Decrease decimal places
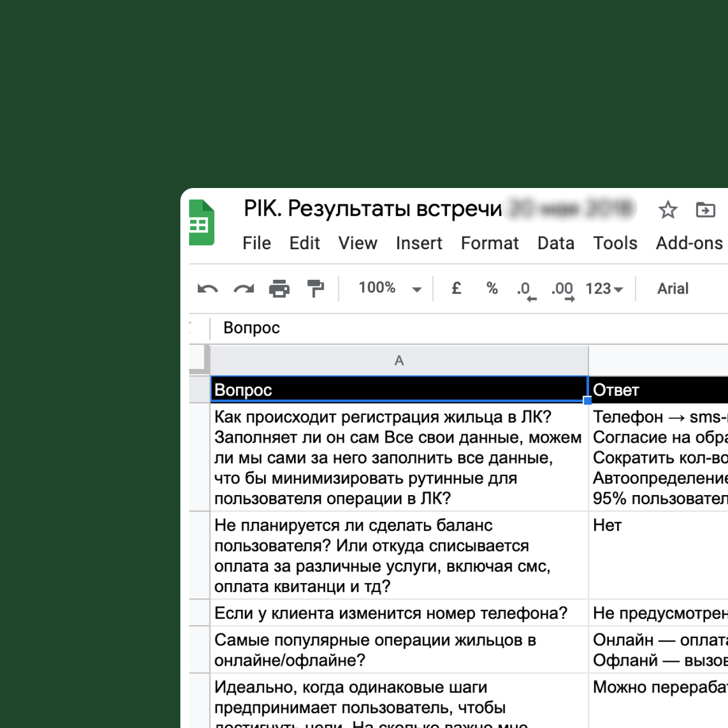The image size is (728, 728). coord(526,290)
